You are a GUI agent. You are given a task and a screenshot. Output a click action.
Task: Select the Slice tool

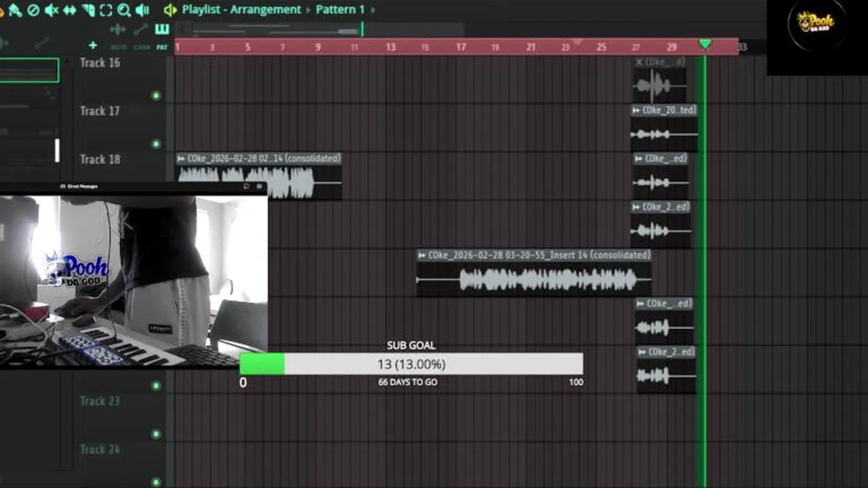click(87, 10)
